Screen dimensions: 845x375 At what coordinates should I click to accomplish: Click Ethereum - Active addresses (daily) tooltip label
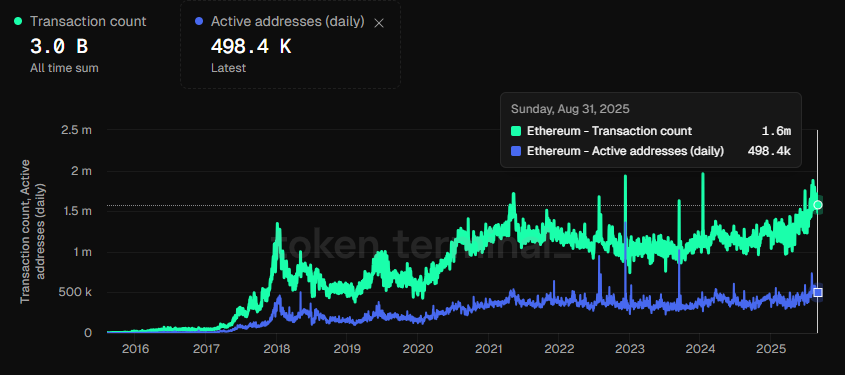[625, 151]
